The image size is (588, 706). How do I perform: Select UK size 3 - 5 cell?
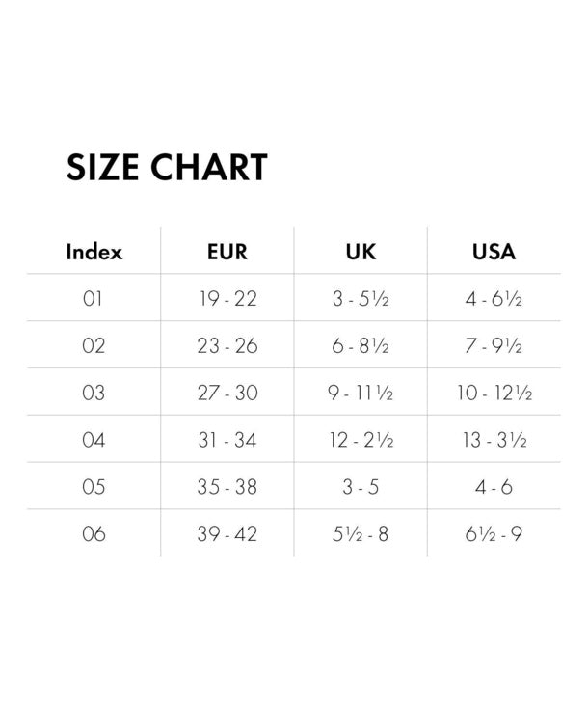[x=361, y=487]
